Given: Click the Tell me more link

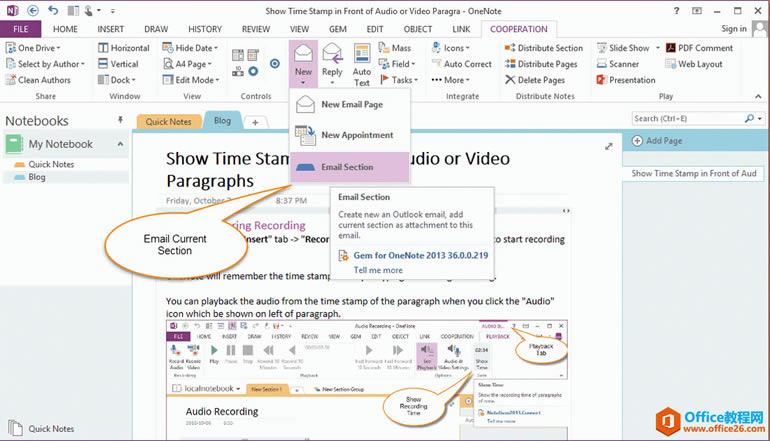Looking at the screenshot, I should 378,270.
